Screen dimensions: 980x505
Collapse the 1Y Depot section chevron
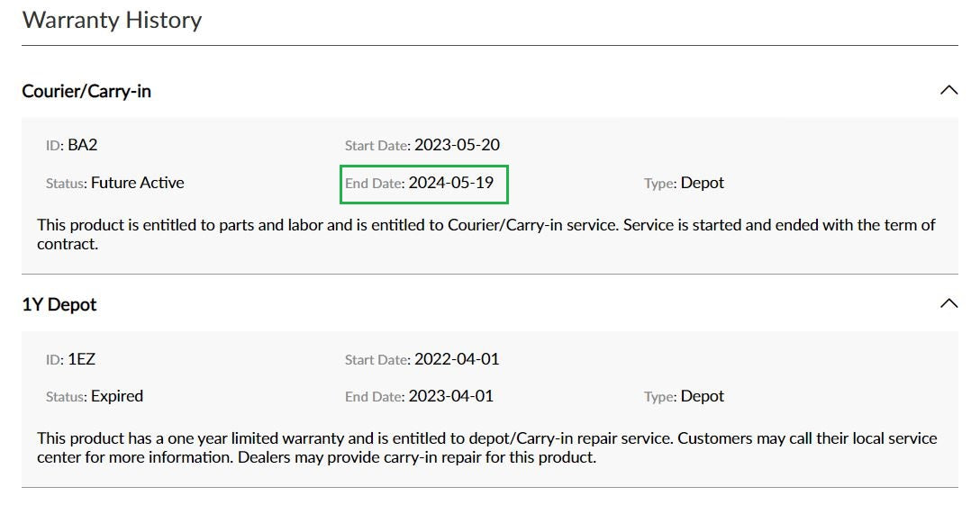pos(948,303)
